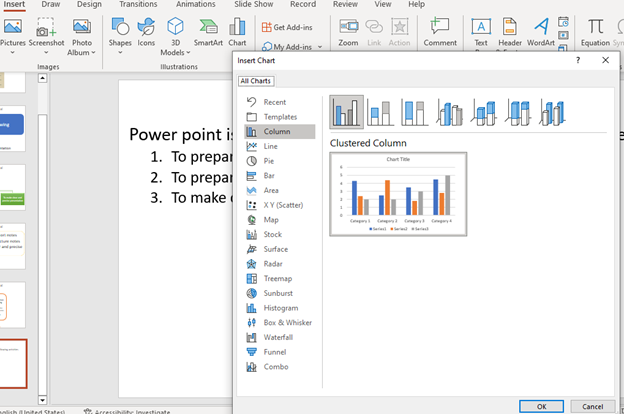Choose Line chart category
Image resolution: width=624 pixels, height=414 pixels.
click(279, 146)
